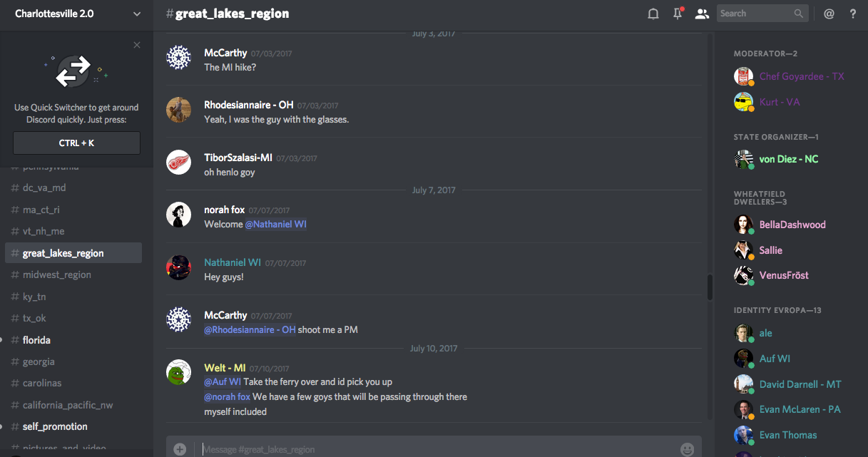This screenshot has height=457, width=868.
Task: Click the chat scrollbar thumb
Action: point(710,287)
